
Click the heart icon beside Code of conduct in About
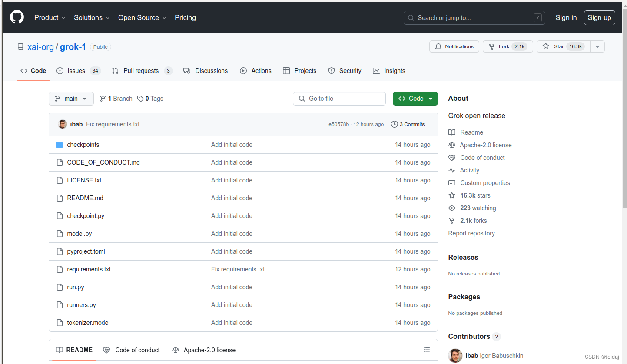click(x=452, y=158)
